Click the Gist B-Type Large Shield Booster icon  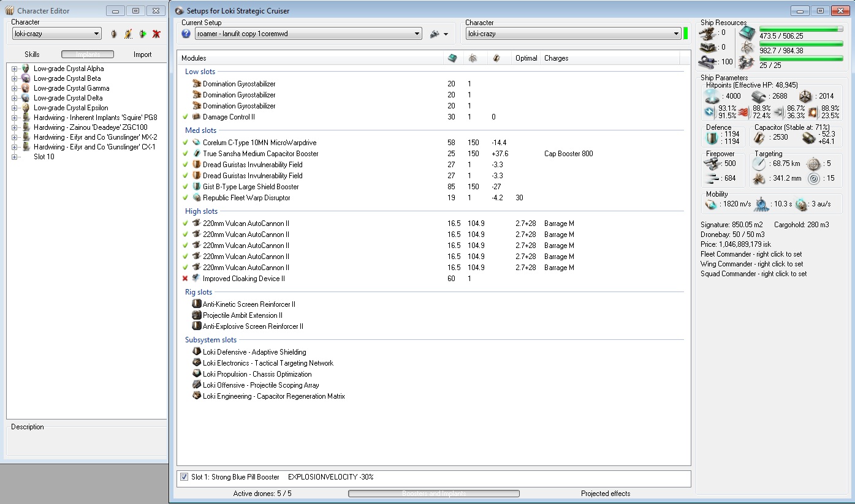[197, 187]
